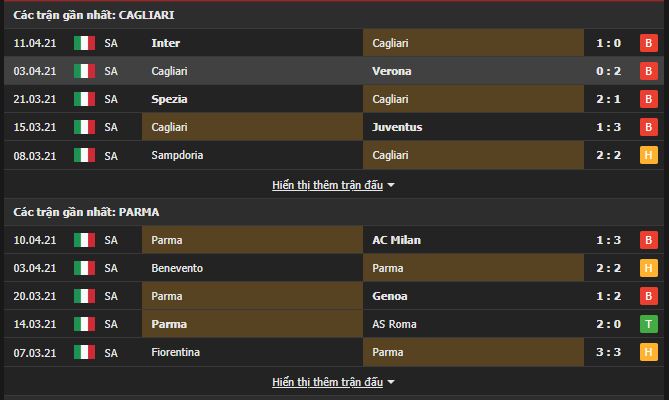Click the red B badge for Inter match
Screen dimensions: 669x400
(649, 43)
